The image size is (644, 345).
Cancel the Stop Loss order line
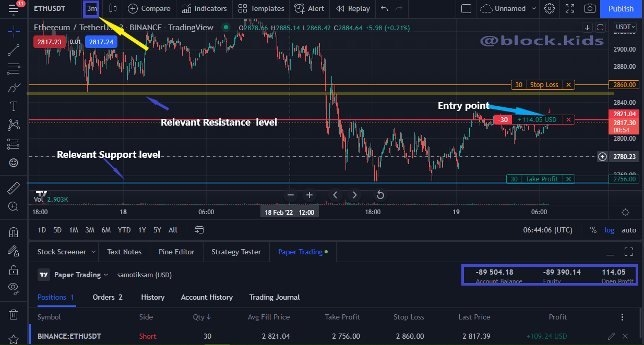pos(568,85)
